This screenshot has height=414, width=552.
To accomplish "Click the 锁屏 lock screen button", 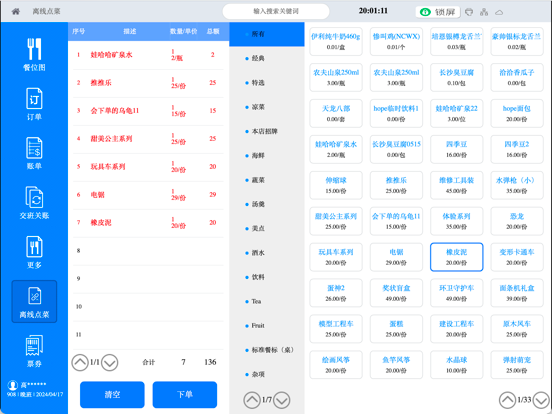I will tap(438, 12).
